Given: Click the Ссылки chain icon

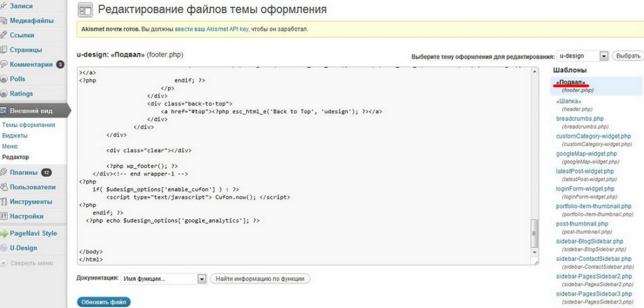Looking at the screenshot, I should [3, 35].
